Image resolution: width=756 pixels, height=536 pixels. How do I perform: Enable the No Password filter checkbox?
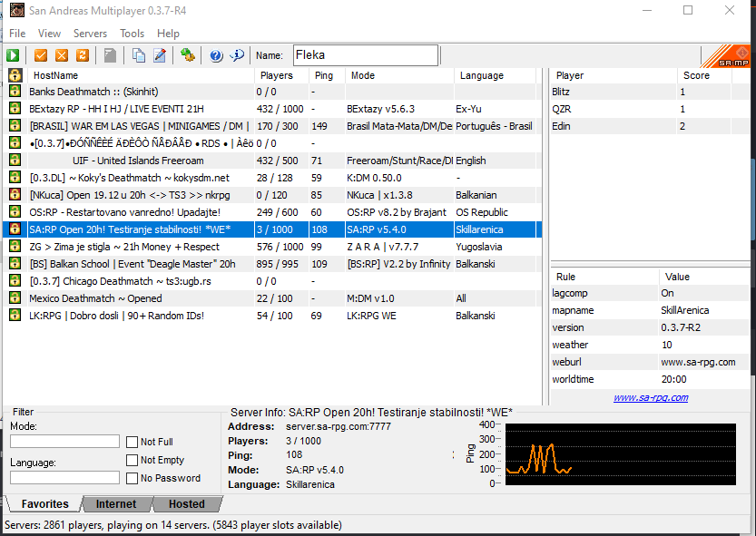pos(132,478)
